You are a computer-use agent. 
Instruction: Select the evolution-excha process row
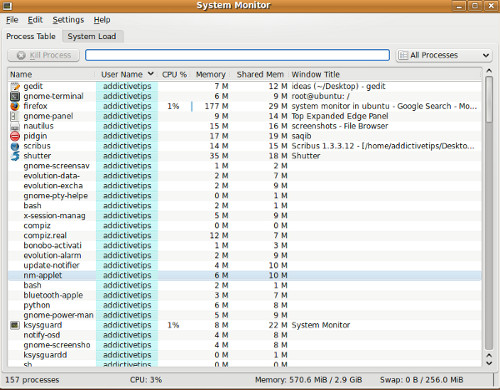(245, 186)
